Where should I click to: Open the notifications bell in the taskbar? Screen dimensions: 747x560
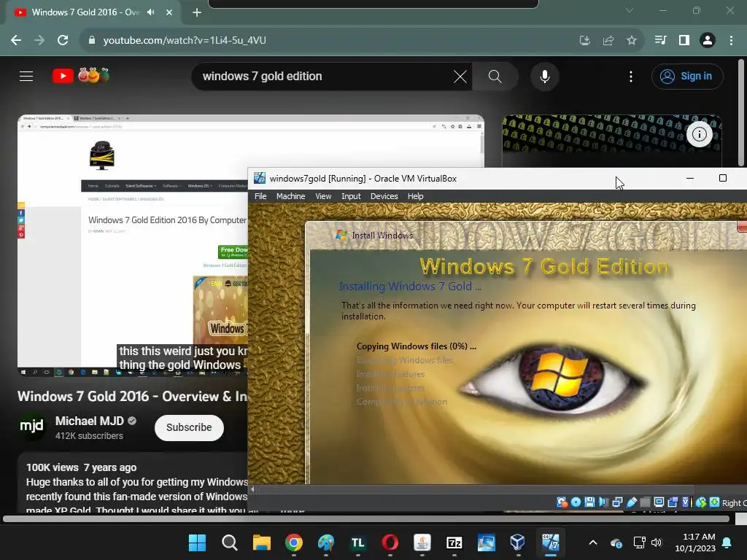[x=727, y=542]
